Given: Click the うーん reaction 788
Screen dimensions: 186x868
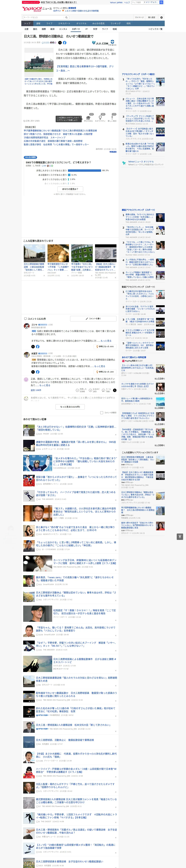Looking at the screenshot, I should pyautogui.click(x=107, y=390).
